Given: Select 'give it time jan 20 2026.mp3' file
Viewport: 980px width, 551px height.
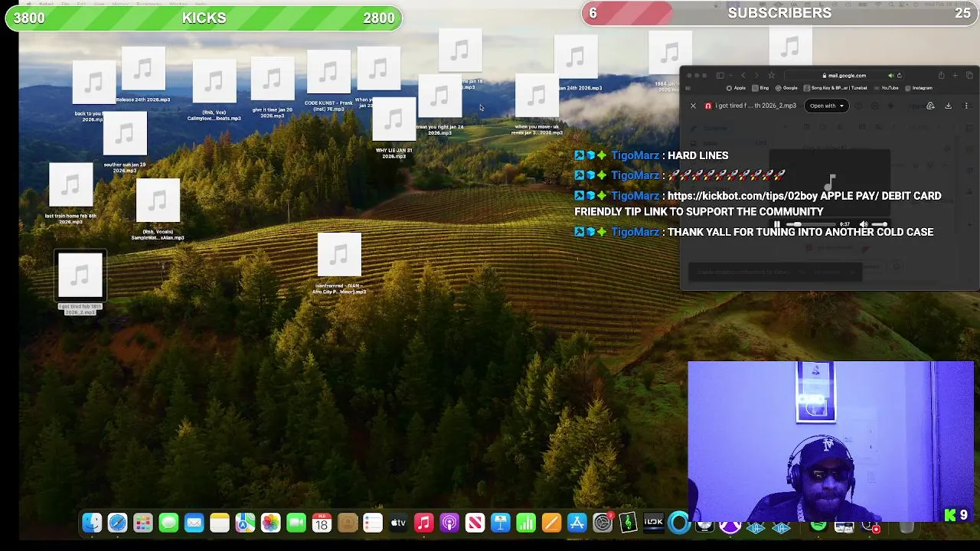Looking at the screenshot, I should coord(273,87).
